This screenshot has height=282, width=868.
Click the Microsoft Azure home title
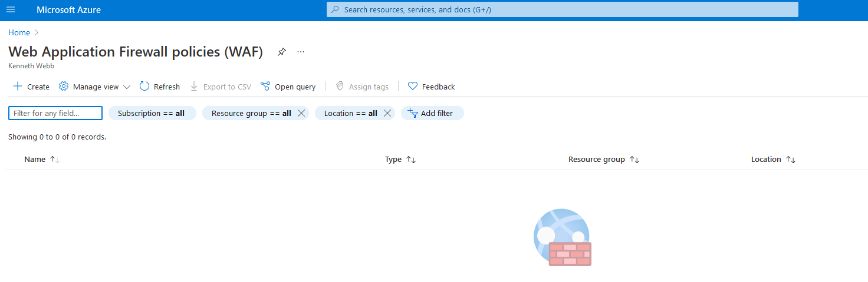[x=68, y=10]
